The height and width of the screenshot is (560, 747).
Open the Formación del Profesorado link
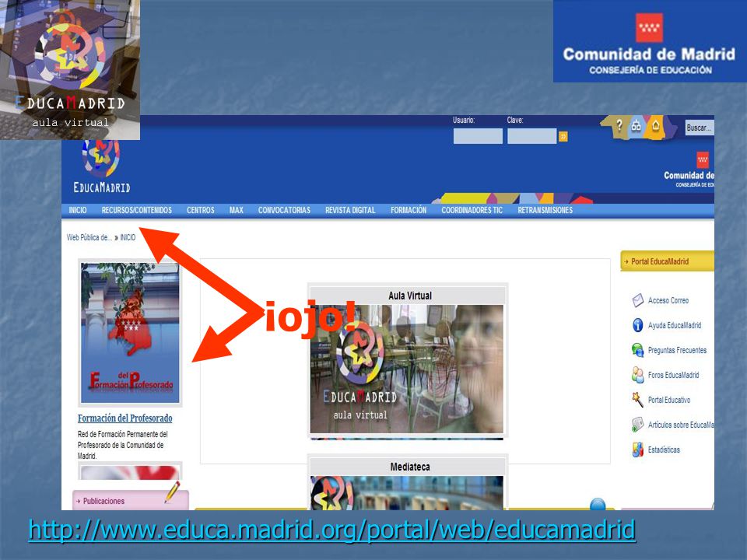124,418
